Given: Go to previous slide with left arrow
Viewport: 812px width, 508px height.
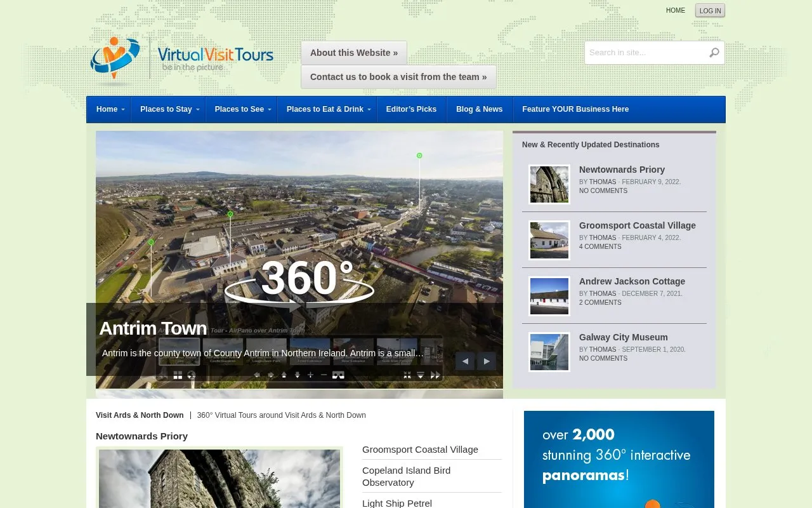Looking at the screenshot, I should [x=465, y=361].
